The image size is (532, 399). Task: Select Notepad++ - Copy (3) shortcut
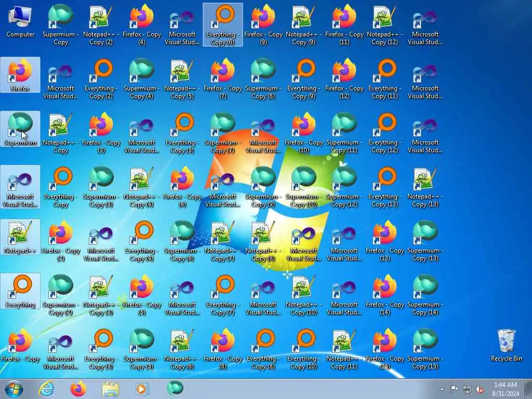click(x=101, y=295)
